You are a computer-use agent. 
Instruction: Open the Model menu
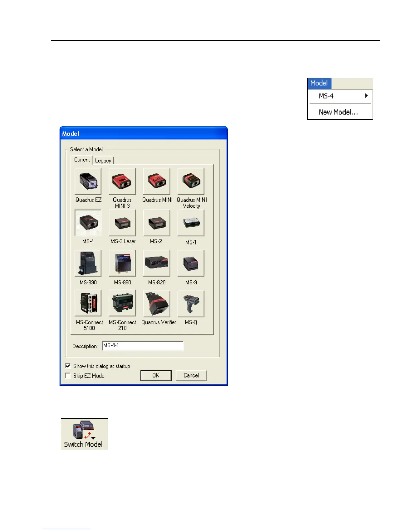pos(319,83)
